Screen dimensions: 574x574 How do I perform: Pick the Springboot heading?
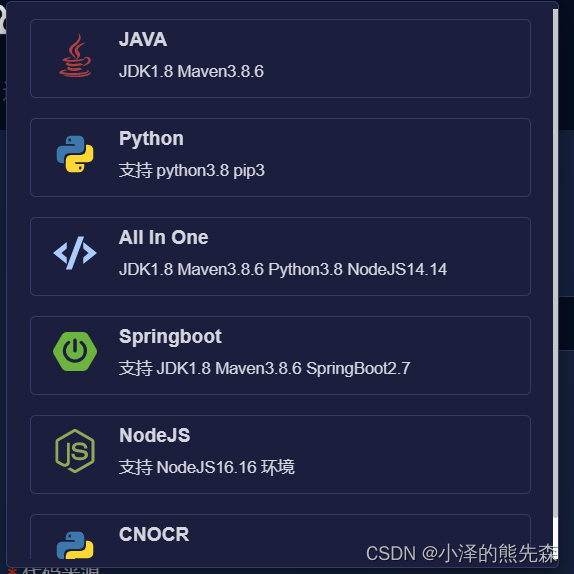pyautogui.click(x=170, y=337)
